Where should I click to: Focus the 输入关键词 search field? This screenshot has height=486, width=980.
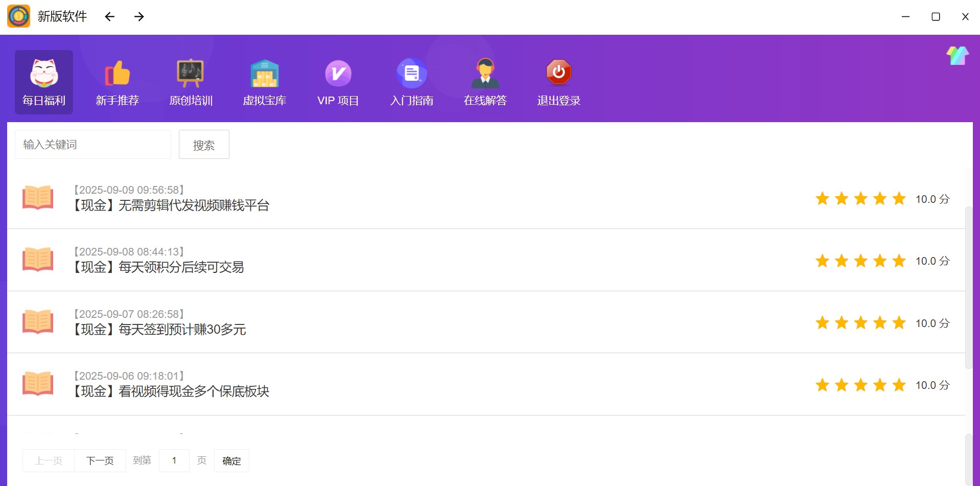tap(93, 145)
